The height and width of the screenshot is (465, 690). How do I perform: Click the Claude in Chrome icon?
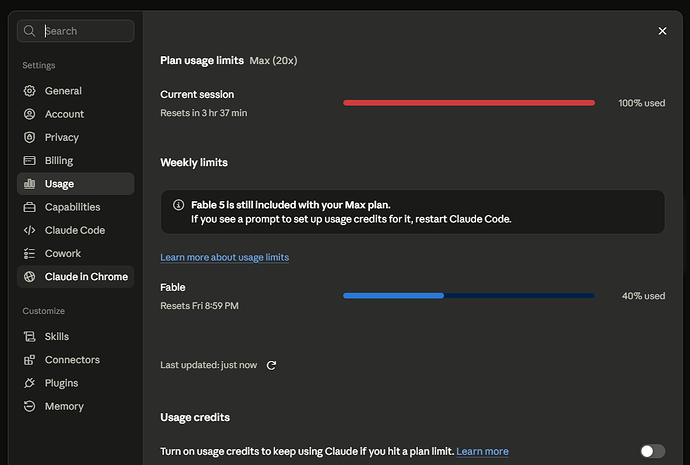tap(29, 277)
